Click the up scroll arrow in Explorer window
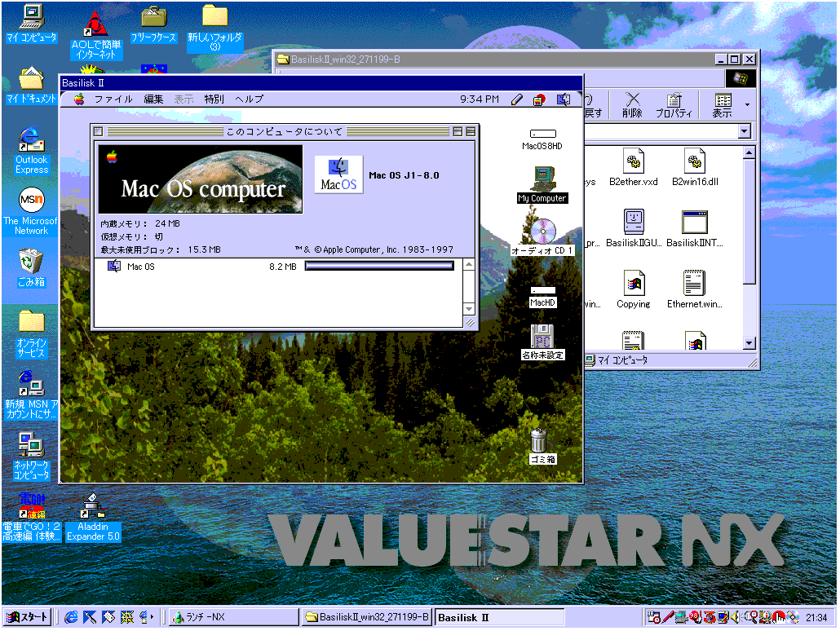 pyautogui.click(x=749, y=153)
